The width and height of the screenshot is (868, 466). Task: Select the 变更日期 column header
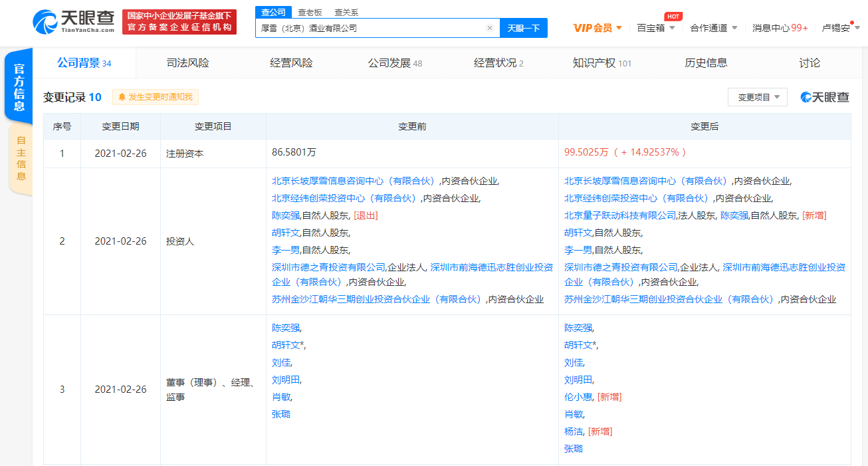pyautogui.click(x=120, y=126)
